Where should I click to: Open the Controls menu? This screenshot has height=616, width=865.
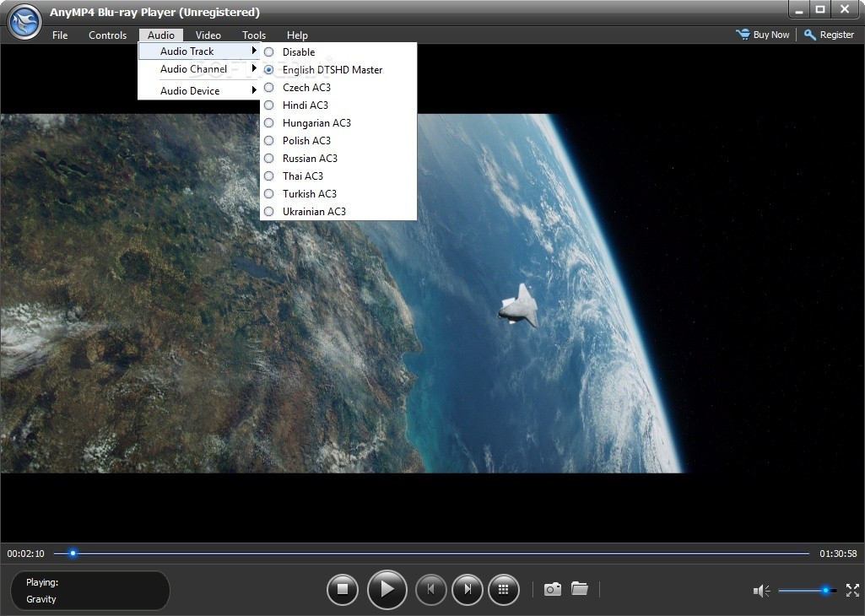pos(107,35)
